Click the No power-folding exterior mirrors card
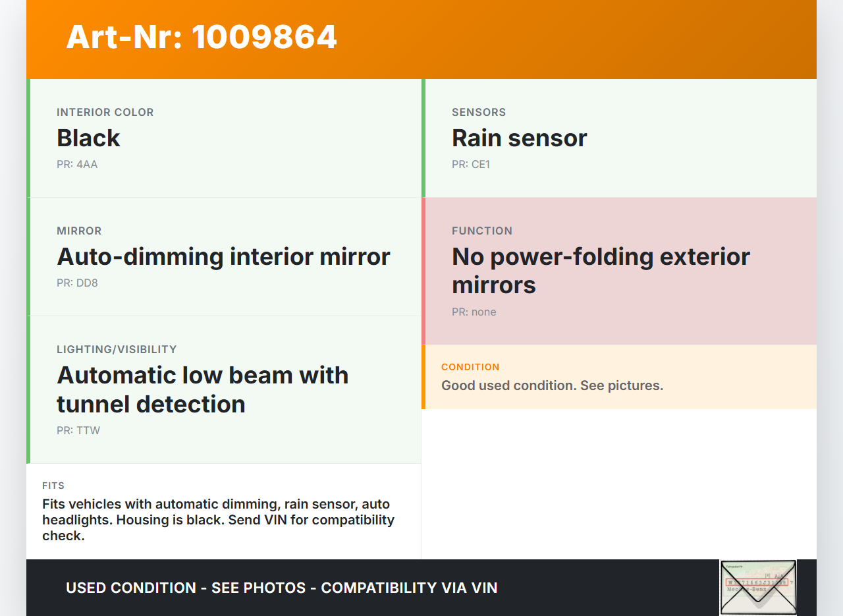 click(x=619, y=271)
